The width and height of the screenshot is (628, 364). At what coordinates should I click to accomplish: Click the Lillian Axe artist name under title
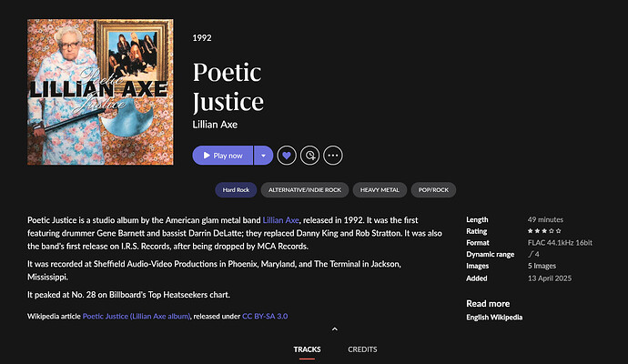tap(217, 124)
